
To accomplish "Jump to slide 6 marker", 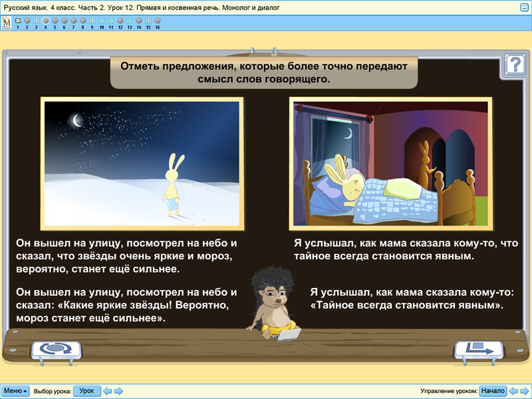I will pos(64,21).
